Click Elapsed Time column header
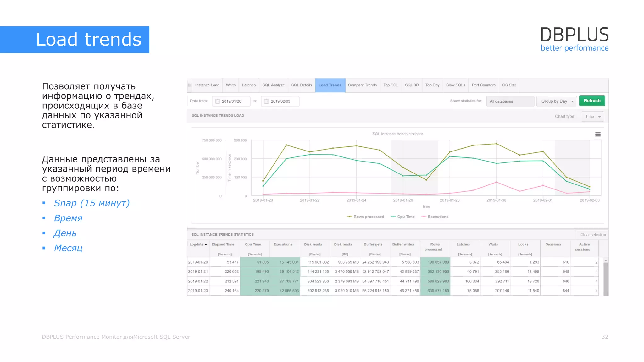The image size is (644, 362). 225,249
